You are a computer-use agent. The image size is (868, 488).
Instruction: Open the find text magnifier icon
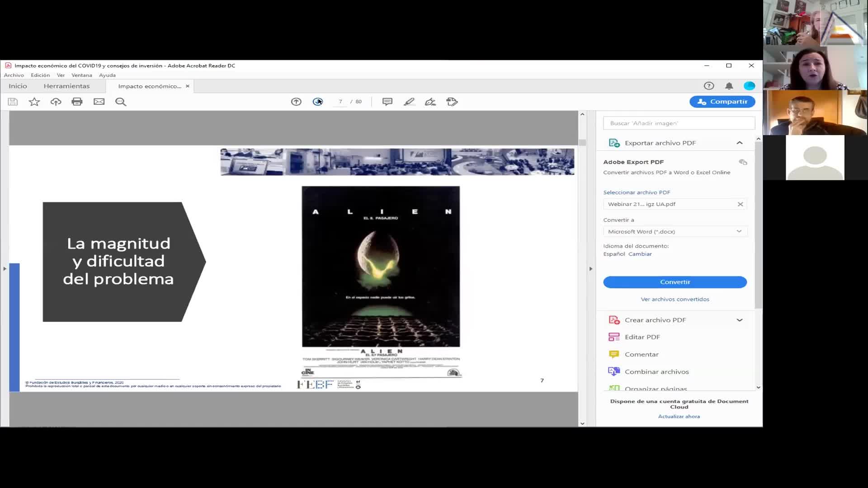point(121,102)
